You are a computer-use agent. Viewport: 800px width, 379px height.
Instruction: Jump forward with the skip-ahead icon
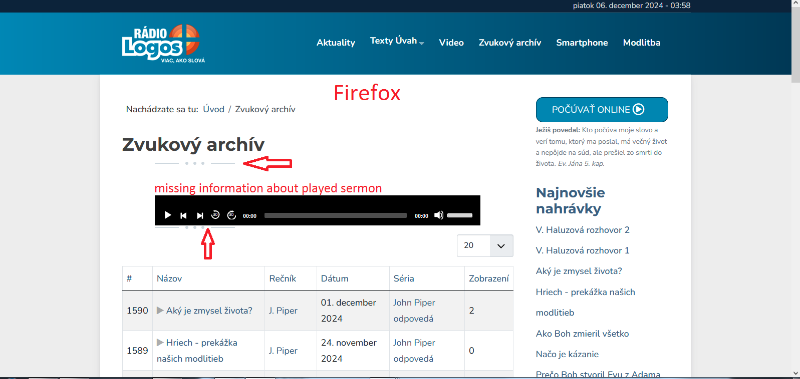coord(232,215)
